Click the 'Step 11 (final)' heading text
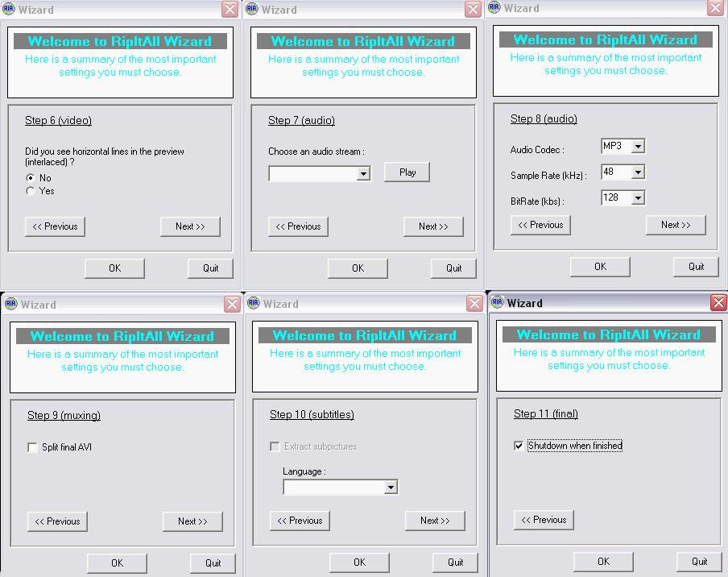This screenshot has width=728, height=577. (x=545, y=413)
